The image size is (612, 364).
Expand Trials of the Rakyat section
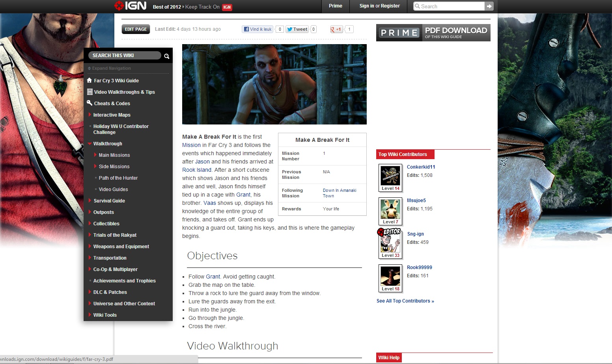[x=90, y=235]
